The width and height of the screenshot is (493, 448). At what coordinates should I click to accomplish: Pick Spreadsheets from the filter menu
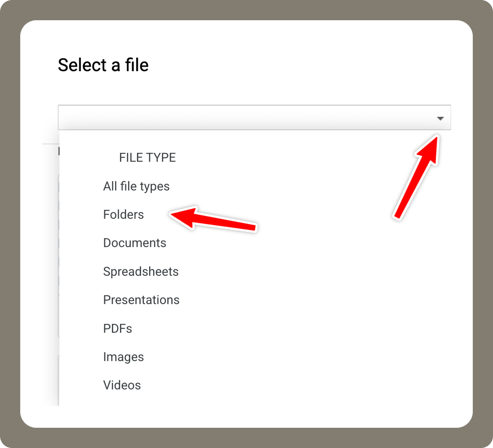141,272
